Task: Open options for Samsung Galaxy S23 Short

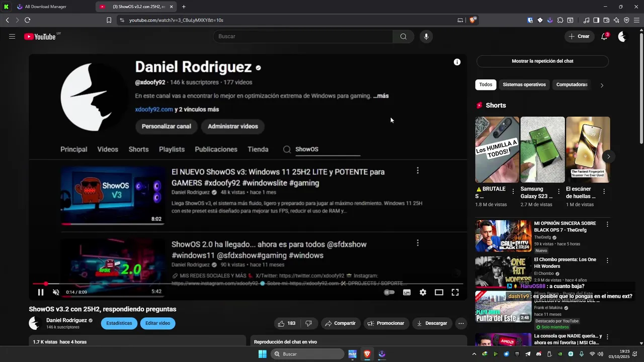Action: [x=558, y=192]
